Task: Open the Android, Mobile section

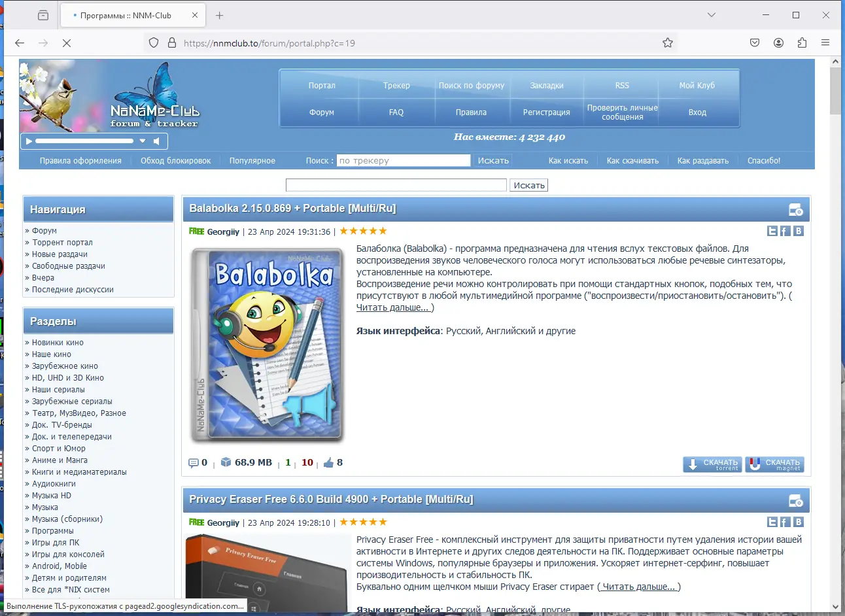Action: click(x=60, y=566)
